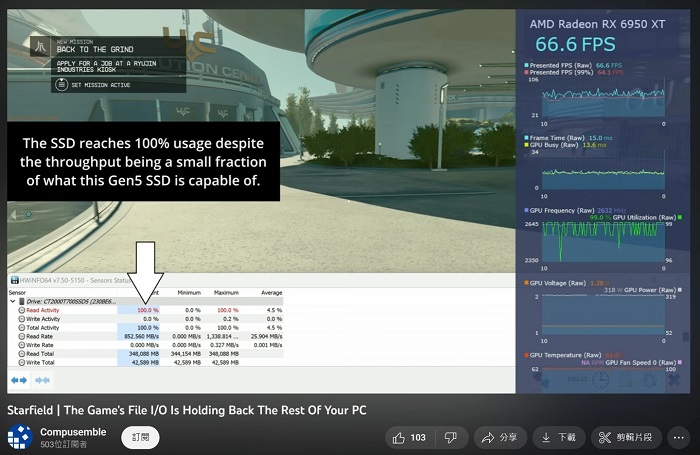The image size is (700, 455).
Task: Click the faint clock icon in overlay footer
Action: tap(600, 380)
